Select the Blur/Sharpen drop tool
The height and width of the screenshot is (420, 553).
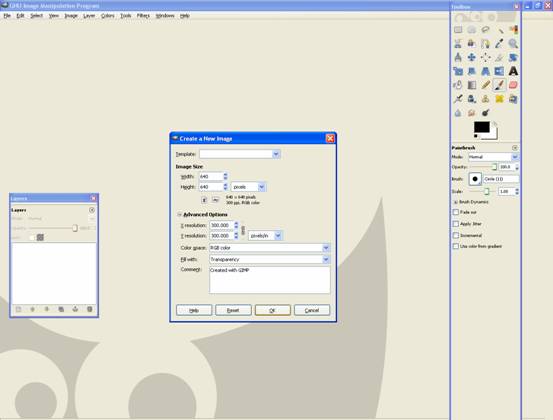pyautogui.click(x=458, y=113)
